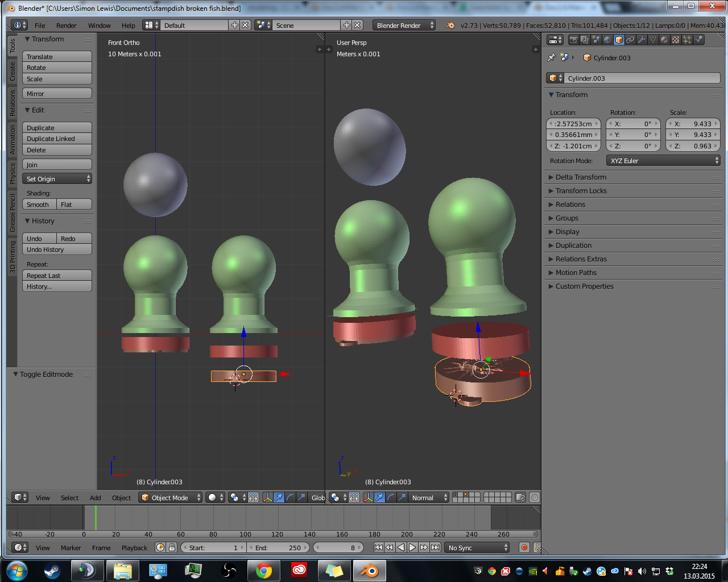Open the Set Origin dropdown

pos(57,179)
